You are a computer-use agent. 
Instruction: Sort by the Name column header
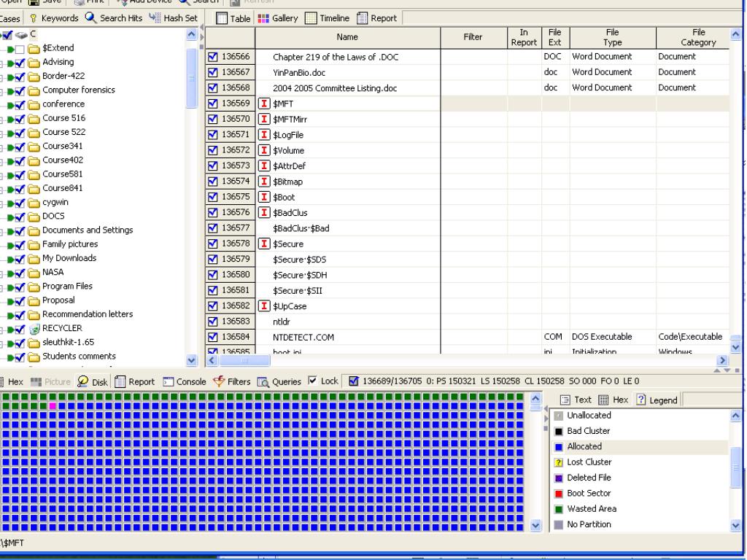pyautogui.click(x=348, y=37)
